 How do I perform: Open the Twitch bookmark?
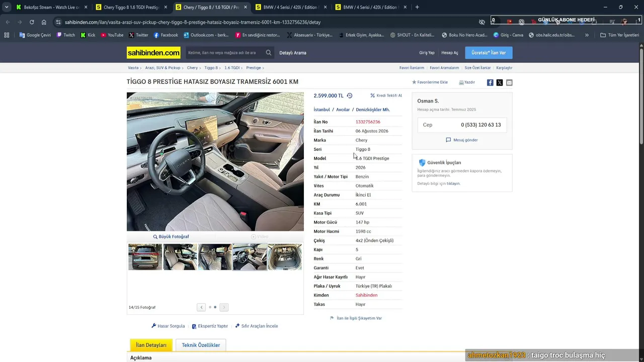(x=65, y=35)
